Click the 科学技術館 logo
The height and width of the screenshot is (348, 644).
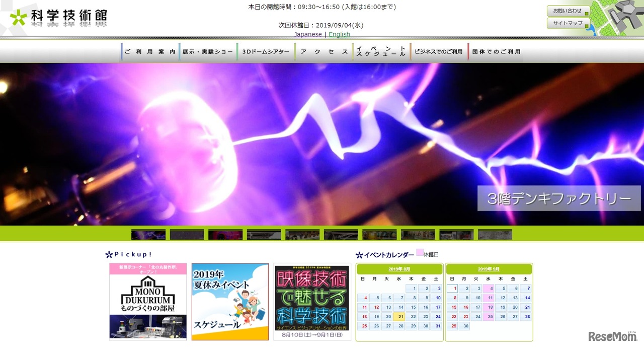pos(58,17)
